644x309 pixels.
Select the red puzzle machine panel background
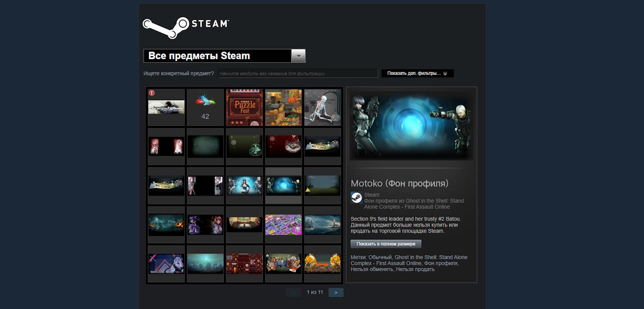(x=245, y=264)
